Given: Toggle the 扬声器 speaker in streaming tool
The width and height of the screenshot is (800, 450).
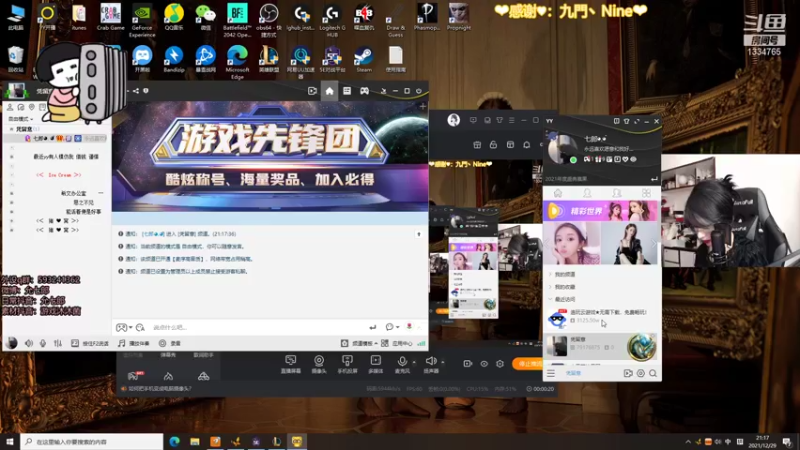Looking at the screenshot, I should pyautogui.click(x=431, y=364).
